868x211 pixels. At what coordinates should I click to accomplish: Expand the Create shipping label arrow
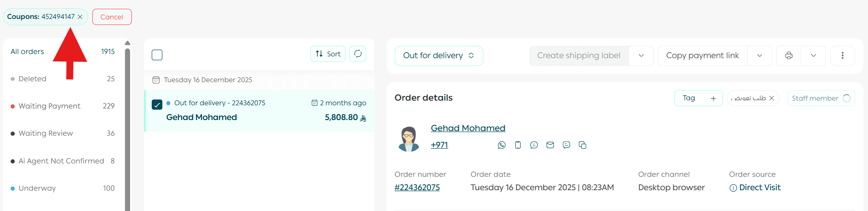tap(641, 55)
